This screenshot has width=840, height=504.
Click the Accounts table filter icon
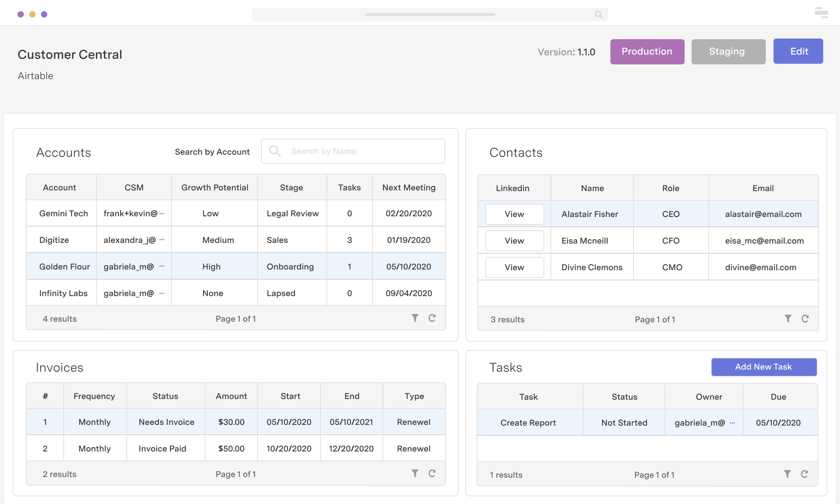coord(415,318)
